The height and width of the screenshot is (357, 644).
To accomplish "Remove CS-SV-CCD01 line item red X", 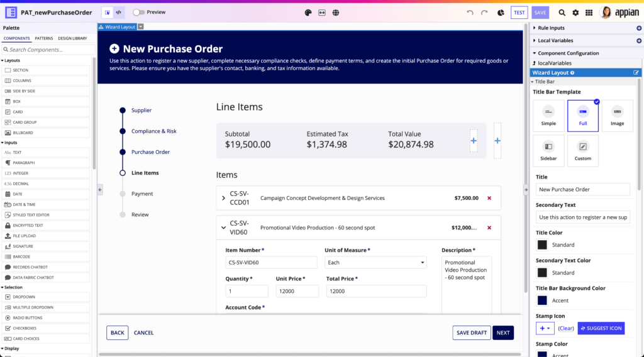I will point(489,198).
